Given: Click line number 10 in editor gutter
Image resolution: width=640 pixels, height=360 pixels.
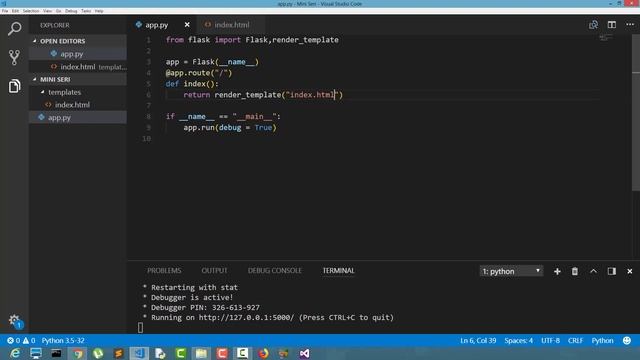Looking at the screenshot, I should point(147,139).
